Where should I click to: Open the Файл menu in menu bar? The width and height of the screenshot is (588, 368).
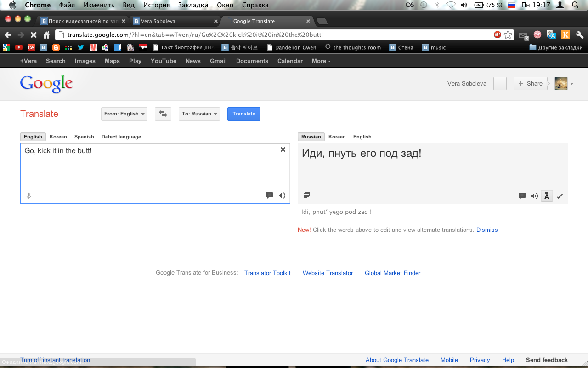[x=67, y=5]
